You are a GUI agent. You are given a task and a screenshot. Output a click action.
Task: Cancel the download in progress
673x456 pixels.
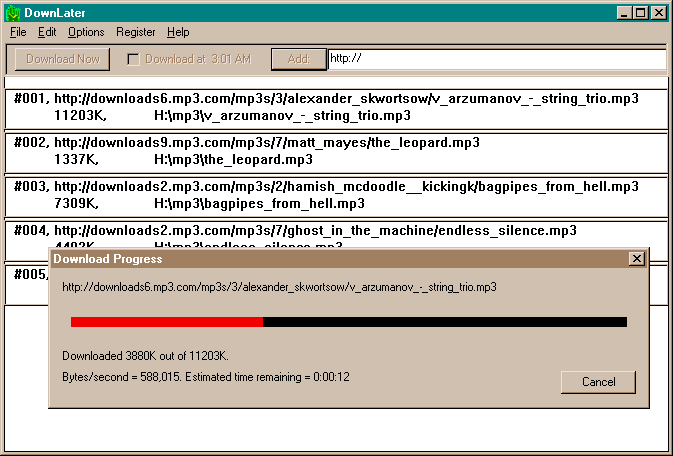tap(598, 382)
